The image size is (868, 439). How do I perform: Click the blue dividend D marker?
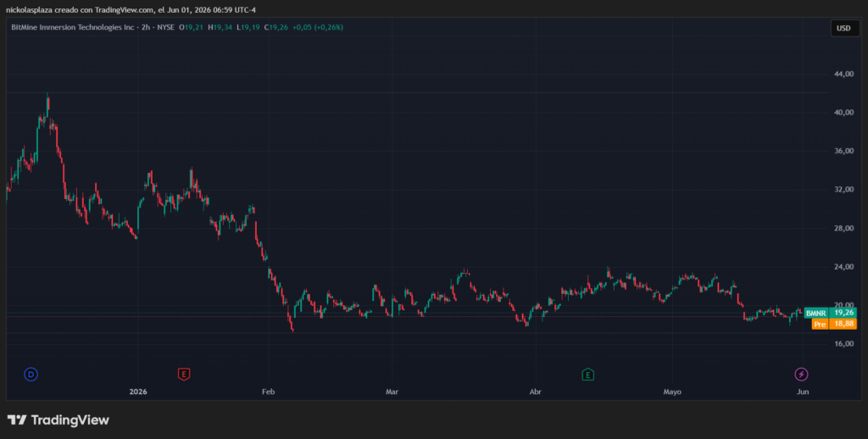[x=31, y=375]
